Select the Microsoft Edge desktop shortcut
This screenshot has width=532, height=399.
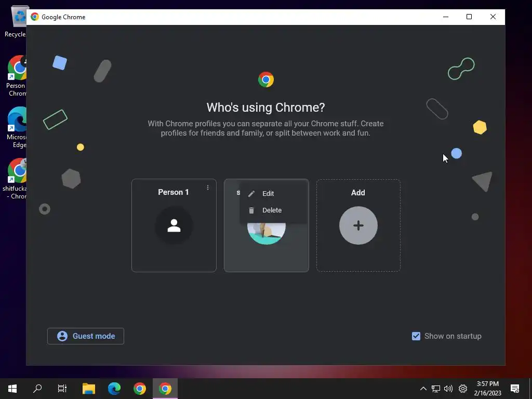(16, 127)
